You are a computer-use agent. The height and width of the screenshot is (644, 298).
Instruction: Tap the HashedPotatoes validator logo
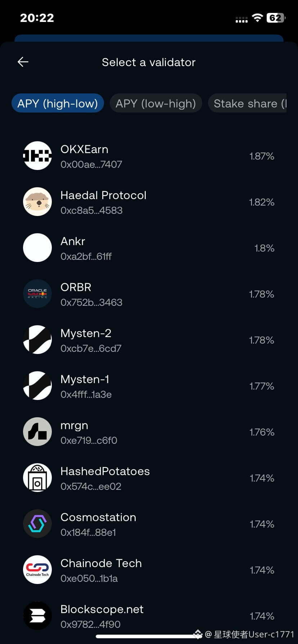tap(37, 478)
